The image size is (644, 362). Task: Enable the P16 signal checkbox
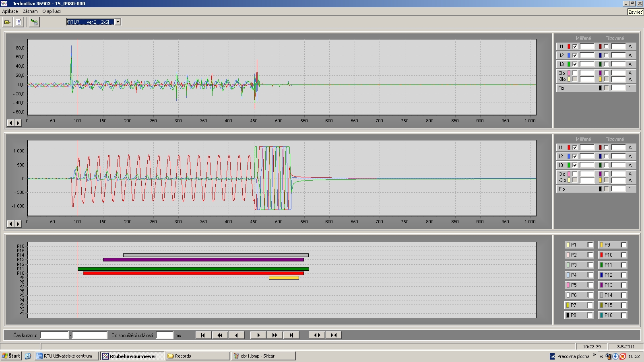point(623,315)
